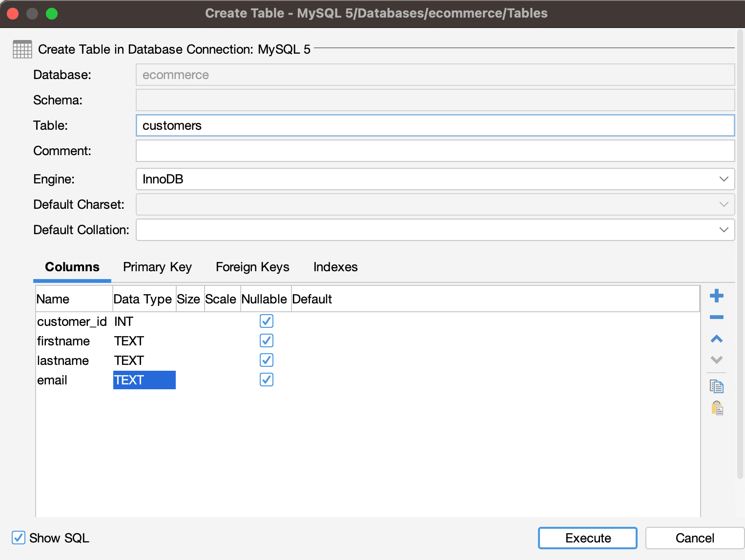Move the selected column down
This screenshot has height=560, width=745.
coord(717,360)
